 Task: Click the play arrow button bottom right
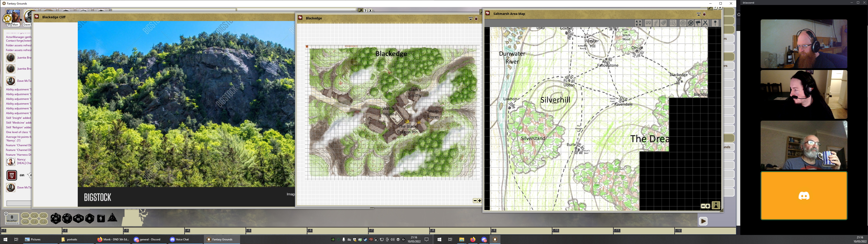(703, 221)
